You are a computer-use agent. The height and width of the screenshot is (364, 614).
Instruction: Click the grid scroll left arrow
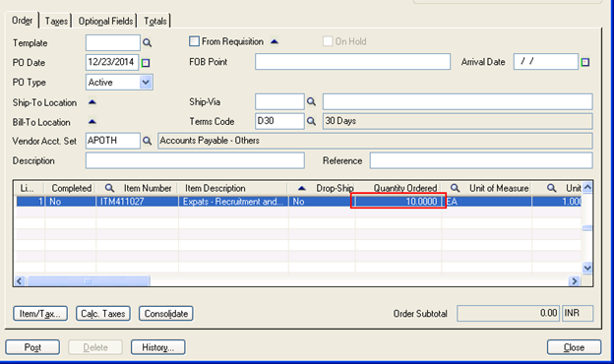pos(20,281)
